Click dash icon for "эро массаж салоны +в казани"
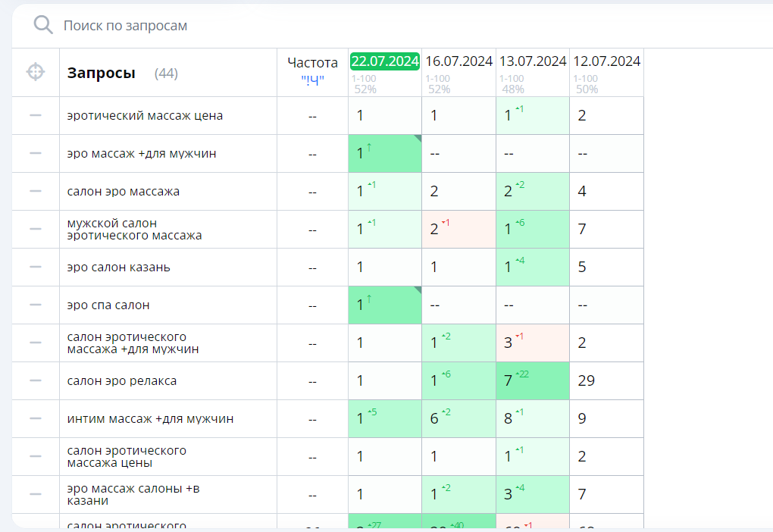Screen dimensions: 773x532 coord(36,494)
